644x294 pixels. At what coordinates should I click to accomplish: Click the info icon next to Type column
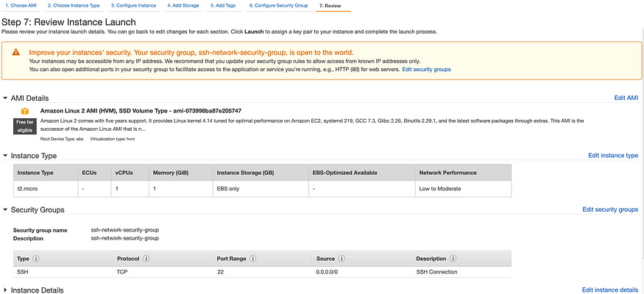(35, 259)
